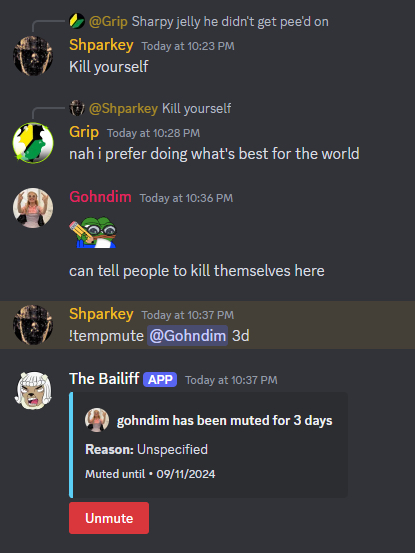Click the Grip username at 10:28 PM
Image resolution: width=415 pixels, height=553 pixels.
pos(84,132)
